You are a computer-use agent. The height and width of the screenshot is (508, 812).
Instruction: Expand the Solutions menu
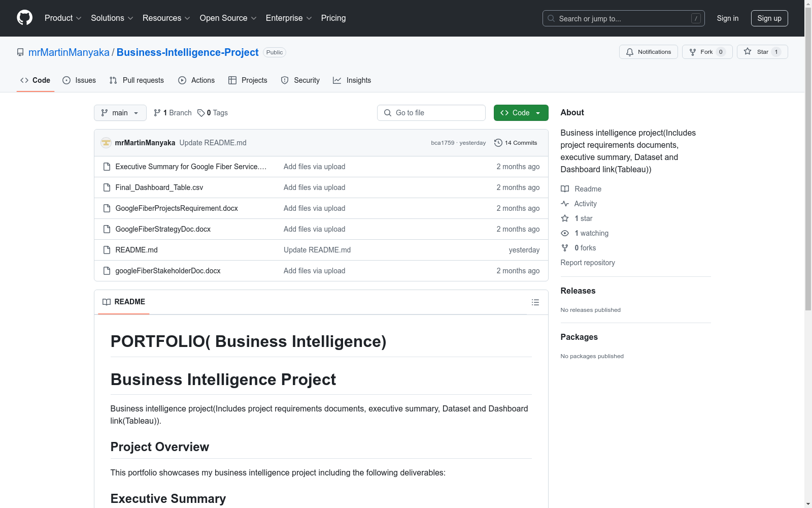coord(112,18)
